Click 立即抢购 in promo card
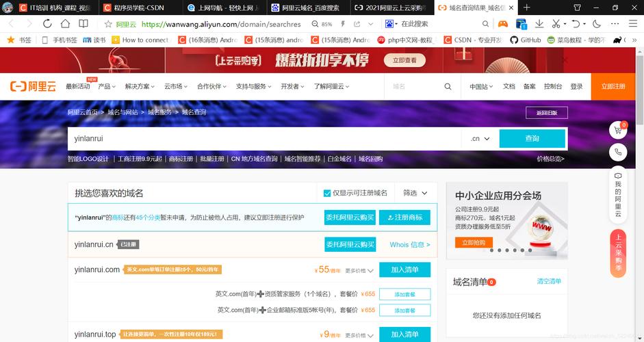 474,243
